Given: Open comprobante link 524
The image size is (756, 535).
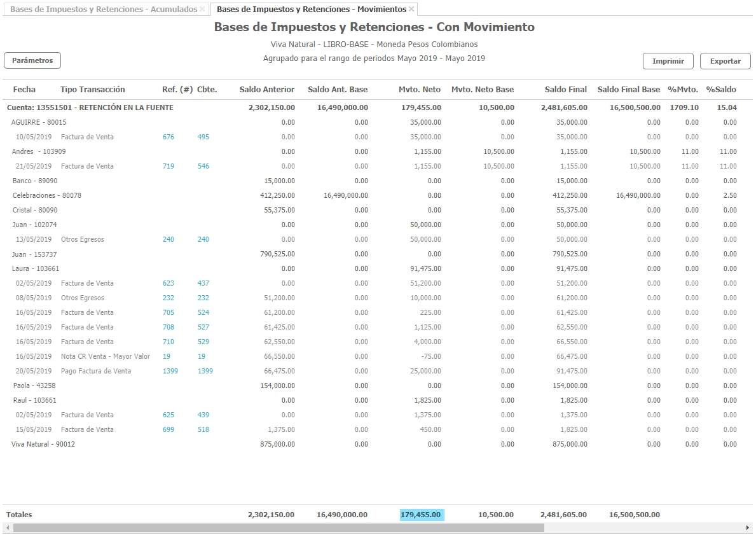Looking at the screenshot, I should pos(203,312).
